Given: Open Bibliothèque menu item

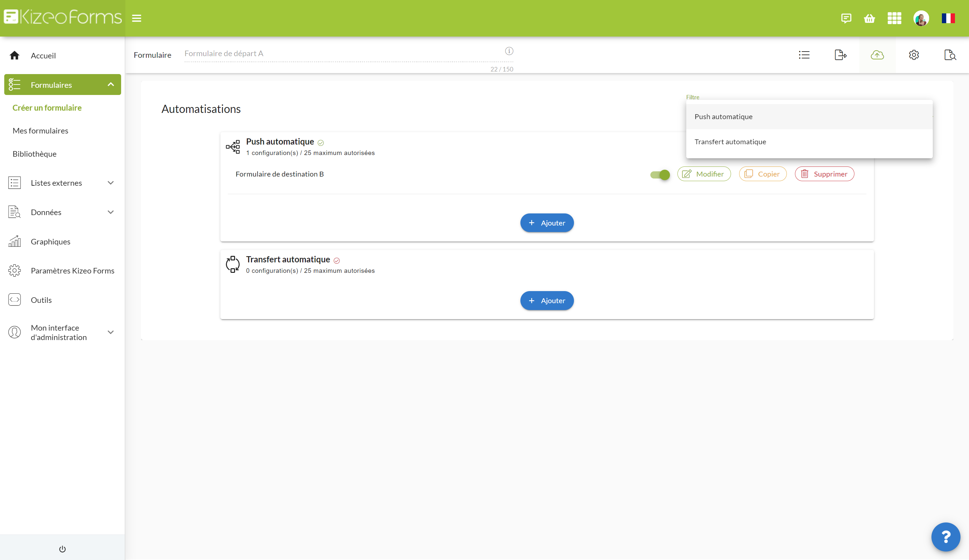Looking at the screenshot, I should pyautogui.click(x=35, y=154).
